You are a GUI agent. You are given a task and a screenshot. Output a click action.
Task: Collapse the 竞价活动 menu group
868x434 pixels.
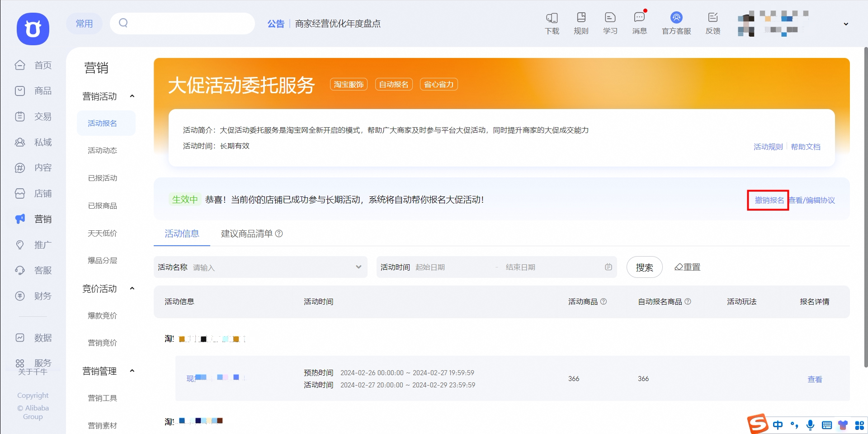pyautogui.click(x=132, y=288)
